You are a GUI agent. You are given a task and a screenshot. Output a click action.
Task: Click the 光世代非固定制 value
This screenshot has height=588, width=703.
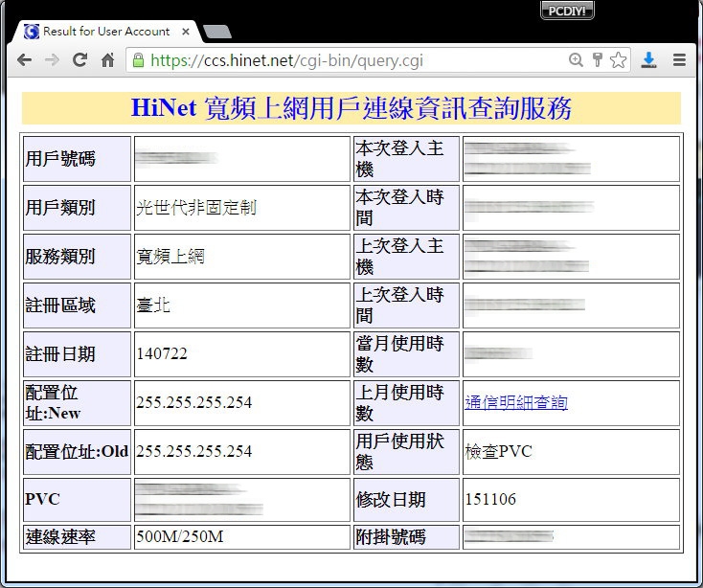point(196,208)
